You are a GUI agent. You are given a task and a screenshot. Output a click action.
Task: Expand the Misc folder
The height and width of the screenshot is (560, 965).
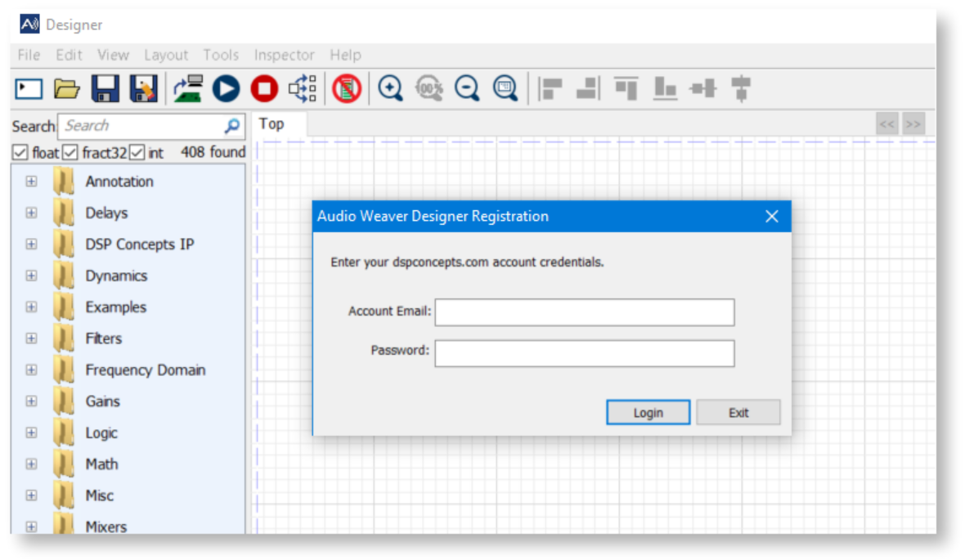(31, 495)
